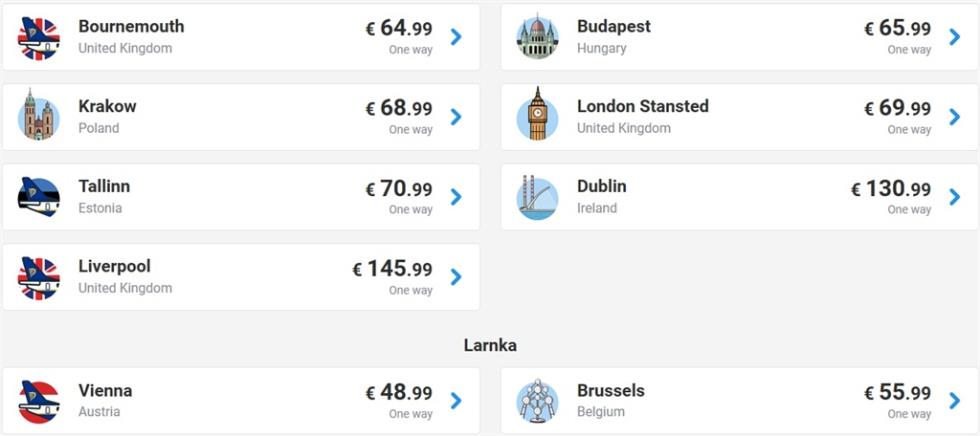Choose the € 48.99 Vienna fare
The width and height of the screenshot is (980, 436).
click(399, 392)
